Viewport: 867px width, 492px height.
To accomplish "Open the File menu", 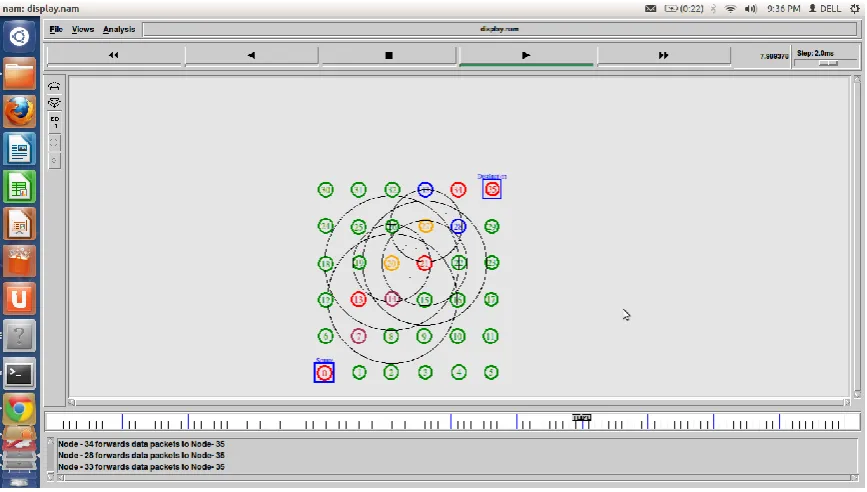I will (x=56, y=29).
